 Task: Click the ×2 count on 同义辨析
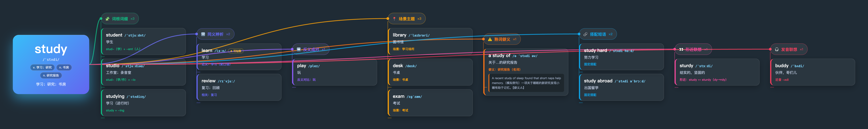pyautogui.click(x=228, y=34)
